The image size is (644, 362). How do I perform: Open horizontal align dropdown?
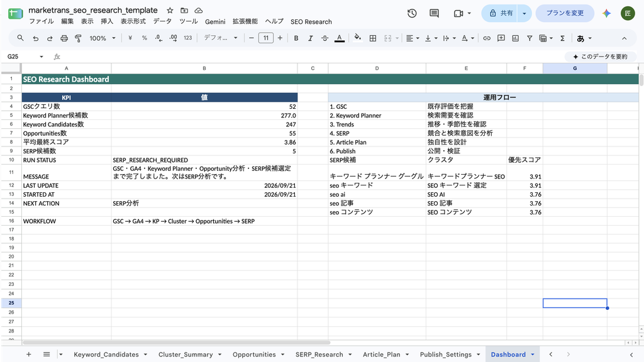tap(413, 38)
